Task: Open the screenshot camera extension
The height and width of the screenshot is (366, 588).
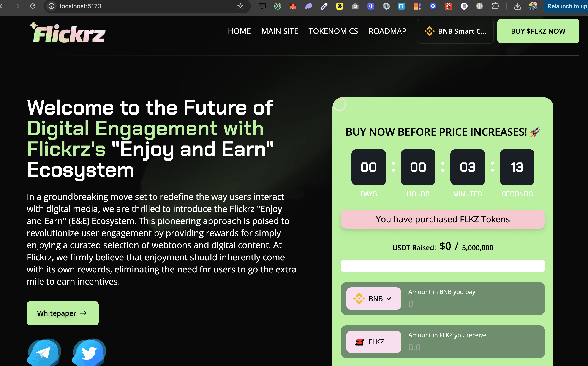Action: coord(355,6)
